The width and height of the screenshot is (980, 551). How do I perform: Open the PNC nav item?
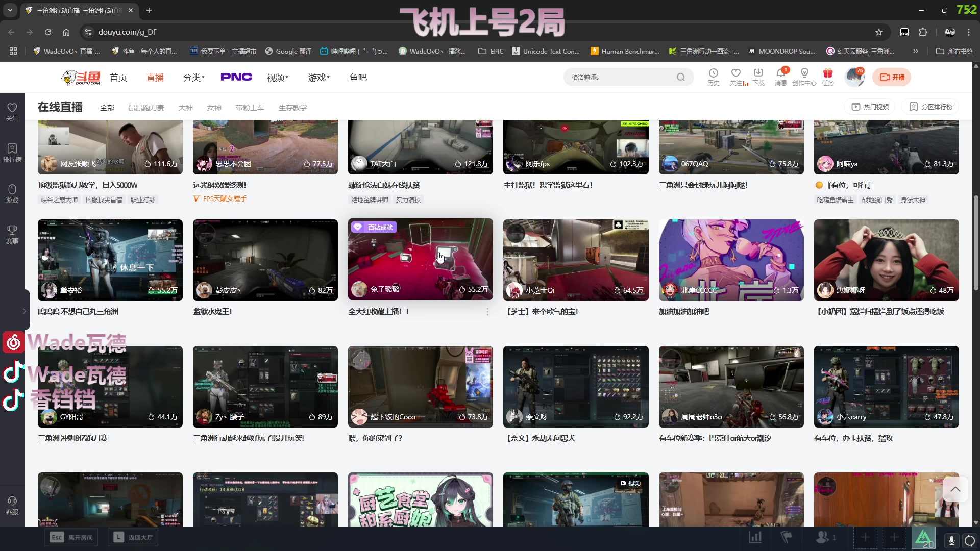236,77
